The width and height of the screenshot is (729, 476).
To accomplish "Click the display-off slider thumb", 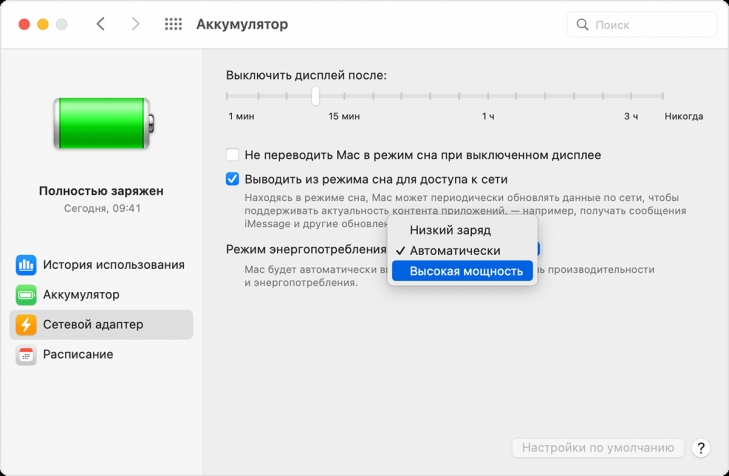I will pyautogui.click(x=315, y=96).
